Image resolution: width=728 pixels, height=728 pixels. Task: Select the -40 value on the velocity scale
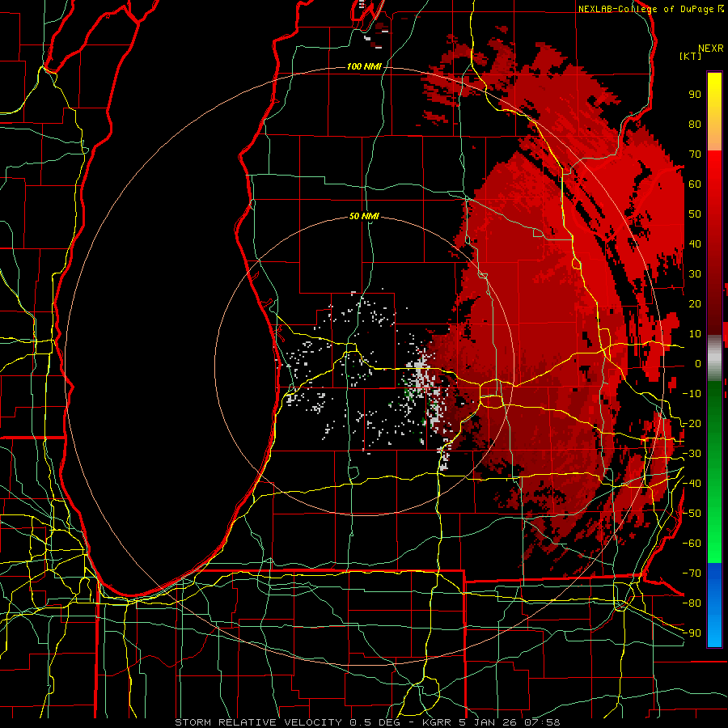tap(692, 484)
